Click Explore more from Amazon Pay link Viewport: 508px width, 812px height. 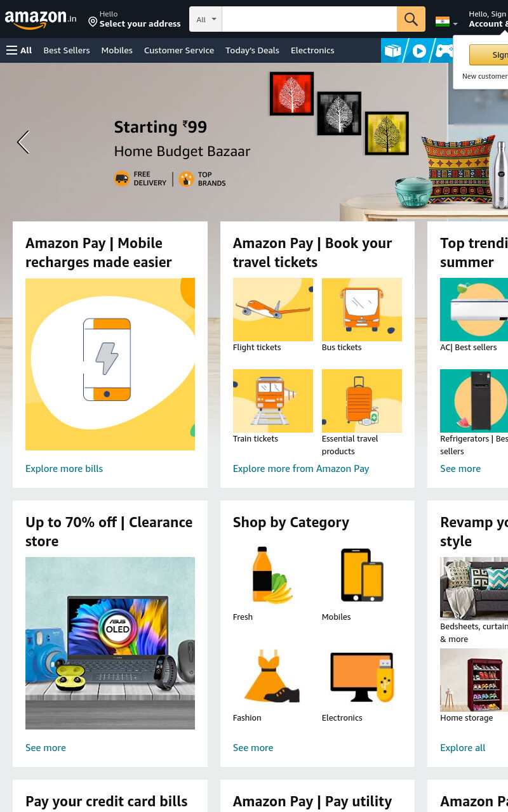point(301,469)
